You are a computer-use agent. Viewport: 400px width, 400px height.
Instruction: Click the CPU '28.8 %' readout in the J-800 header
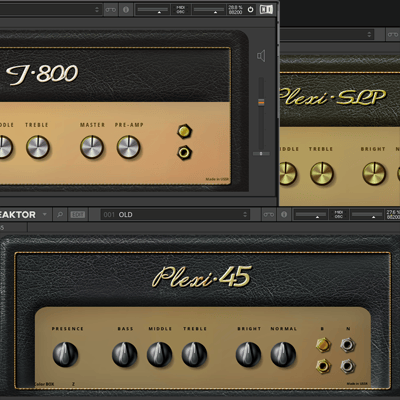[235, 7]
